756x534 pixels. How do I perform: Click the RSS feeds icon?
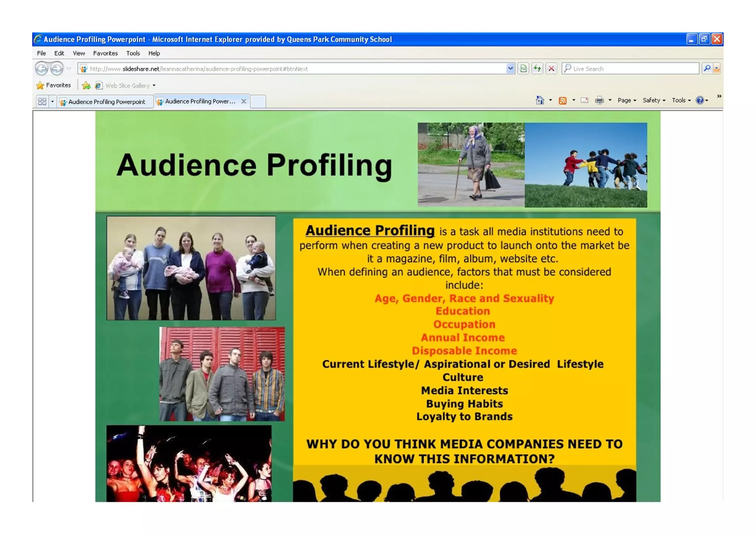click(x=563, y=100)
